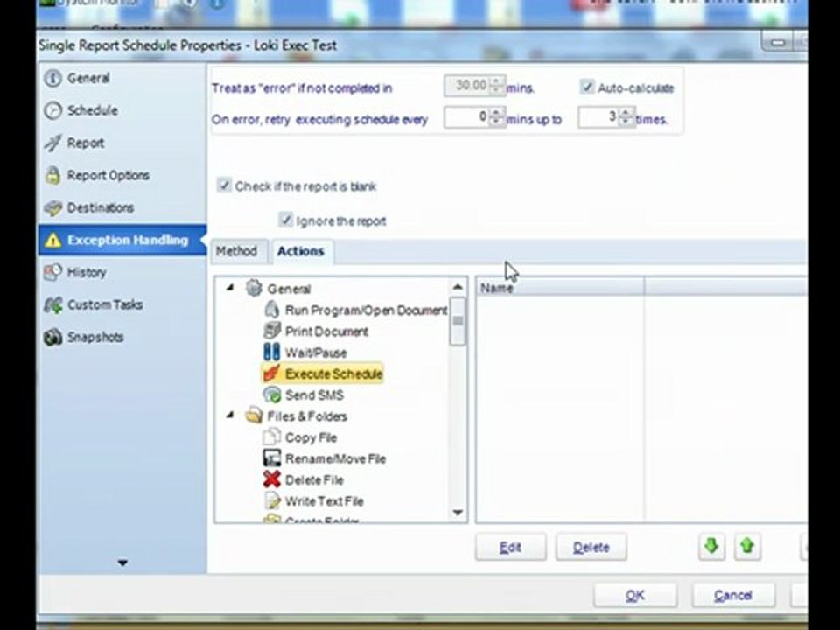Open the Schedule section label
The height and width of the screenshot is (630, 840).
(92, 110)
